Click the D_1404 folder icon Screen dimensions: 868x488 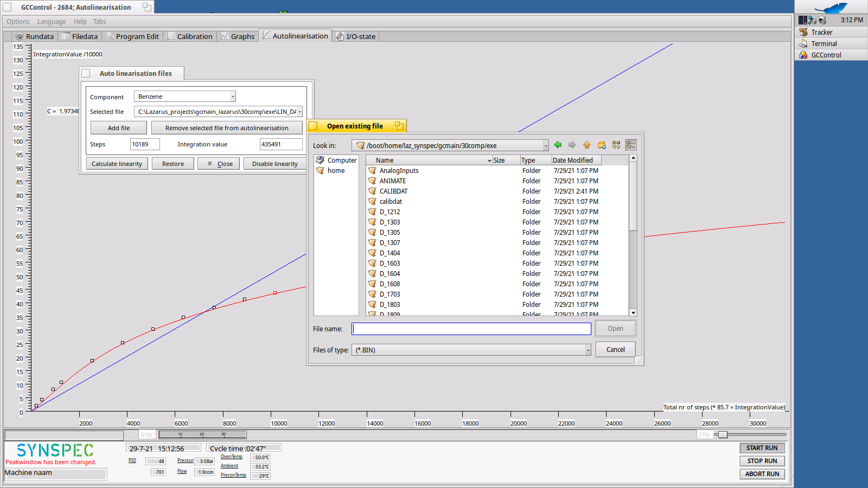(x=372, y=253)
